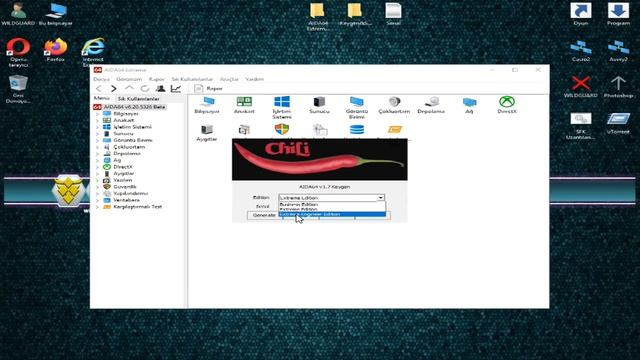Open the Görünüm menu
Image resolution: width=640 pixels, height=360 pixels.
[x=129, y=79]
